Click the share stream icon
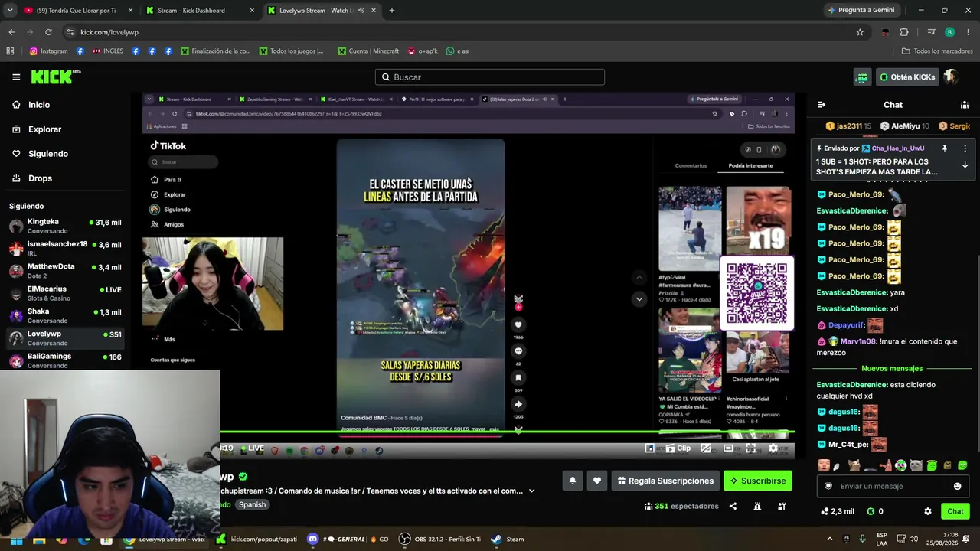This screenshot has width=980, height=551. click(x=733, y=506)
